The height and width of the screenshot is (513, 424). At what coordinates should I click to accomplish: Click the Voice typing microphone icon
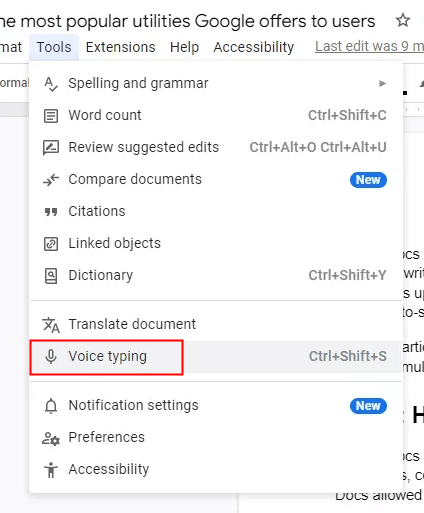coord(51,356)
